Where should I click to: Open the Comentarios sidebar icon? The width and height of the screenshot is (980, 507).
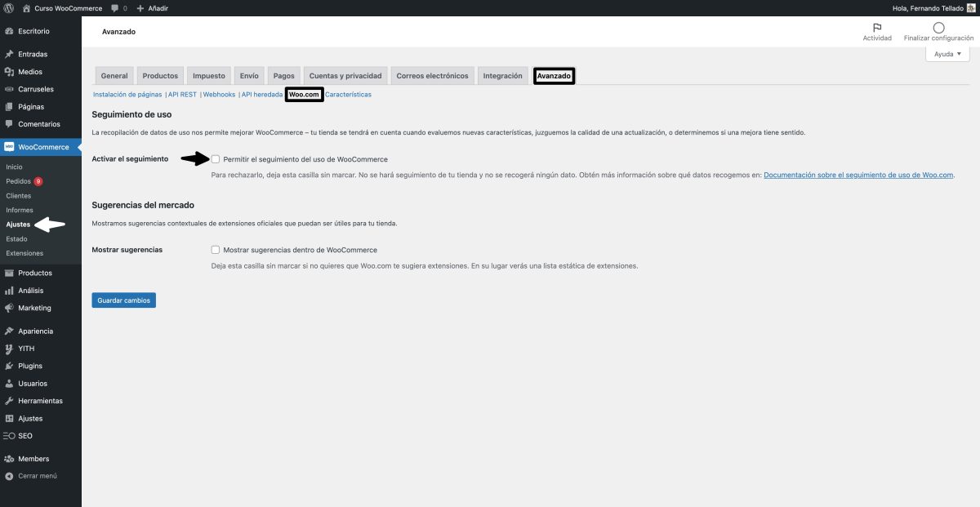pyautogui.click(x=10, y=123)
